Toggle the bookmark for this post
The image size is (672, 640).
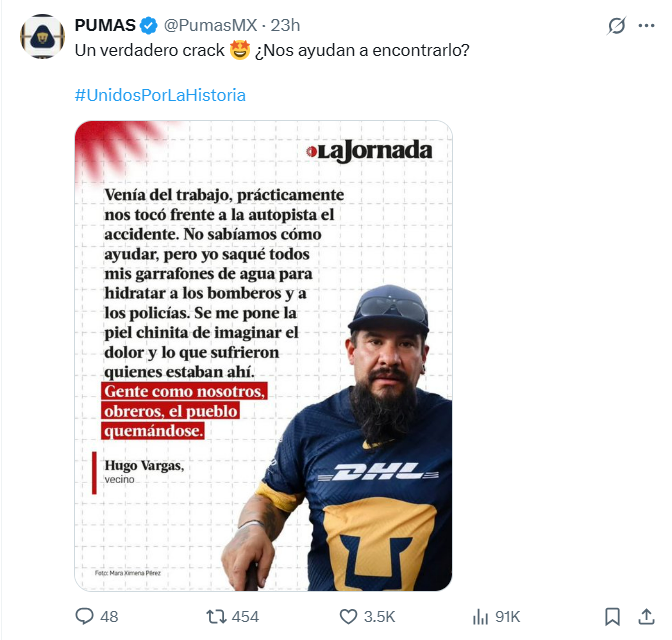612,616
